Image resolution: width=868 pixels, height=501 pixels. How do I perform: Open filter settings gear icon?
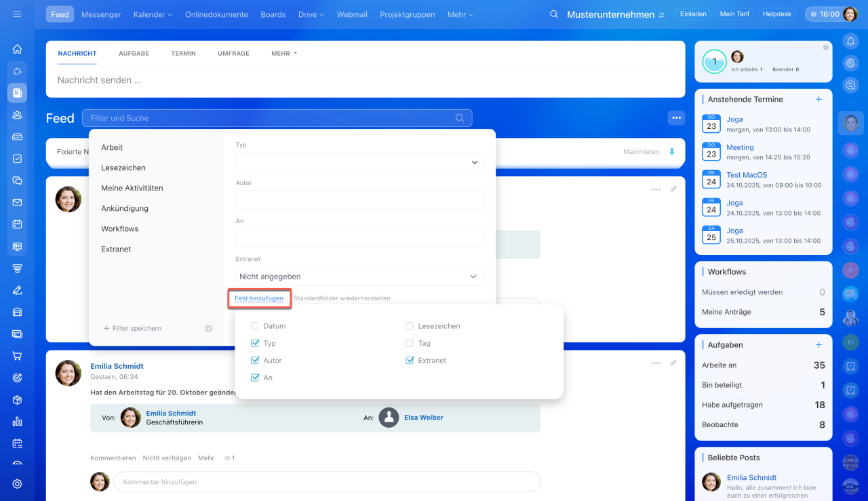tap(209, 328)
